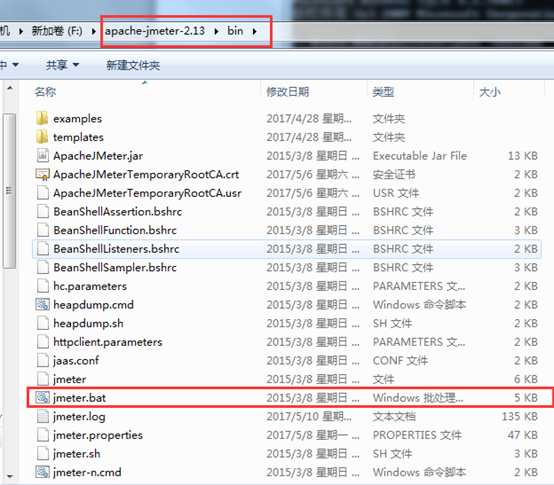This screenshot has width=554, height=485.
Task: Click the 47 KB size of jmeter.properties
Action: 523,435
